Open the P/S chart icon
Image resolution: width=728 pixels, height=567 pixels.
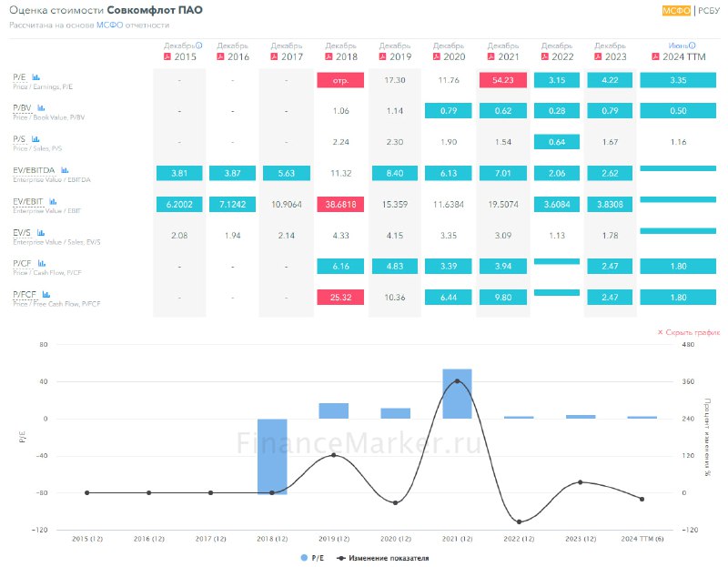[x=35, y=139]
